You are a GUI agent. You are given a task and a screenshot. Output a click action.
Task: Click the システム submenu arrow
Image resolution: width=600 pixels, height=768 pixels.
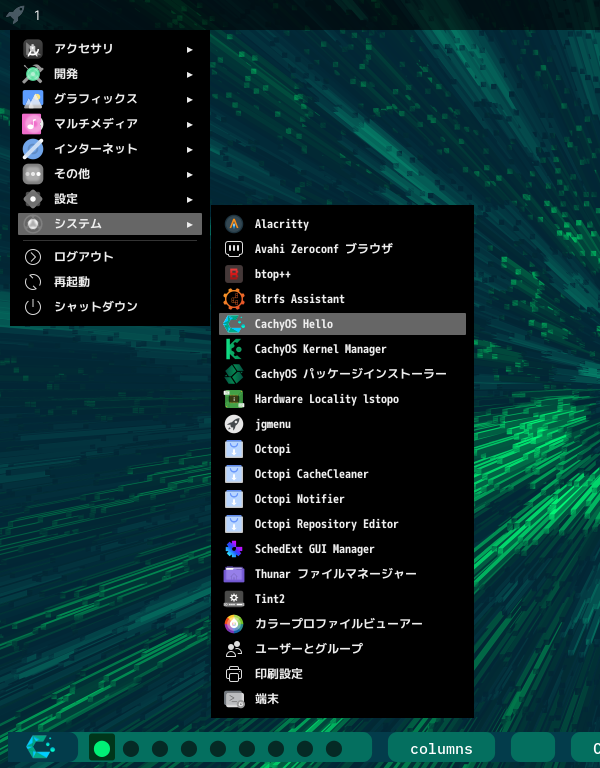190,224
